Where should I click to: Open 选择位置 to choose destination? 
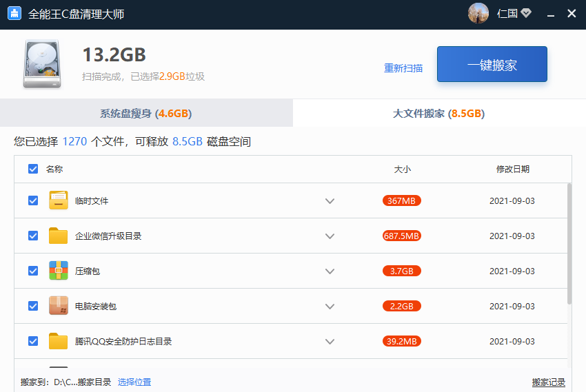click(x=134, y=382)
